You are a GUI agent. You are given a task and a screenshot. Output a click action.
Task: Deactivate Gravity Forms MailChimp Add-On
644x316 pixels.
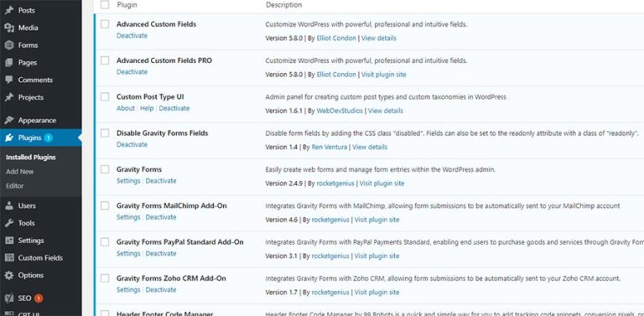(x=161, y=217)
